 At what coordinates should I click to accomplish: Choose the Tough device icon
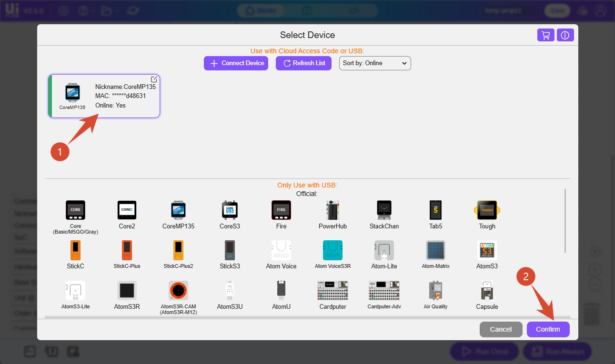tap(487, 210)
